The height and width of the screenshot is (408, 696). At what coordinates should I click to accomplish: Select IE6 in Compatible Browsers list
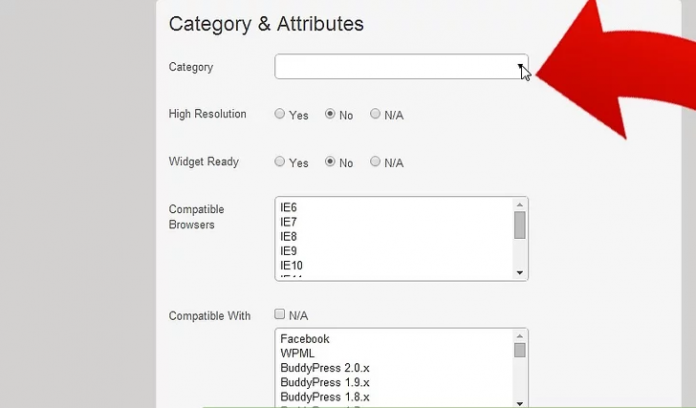(x=288, y=207)
